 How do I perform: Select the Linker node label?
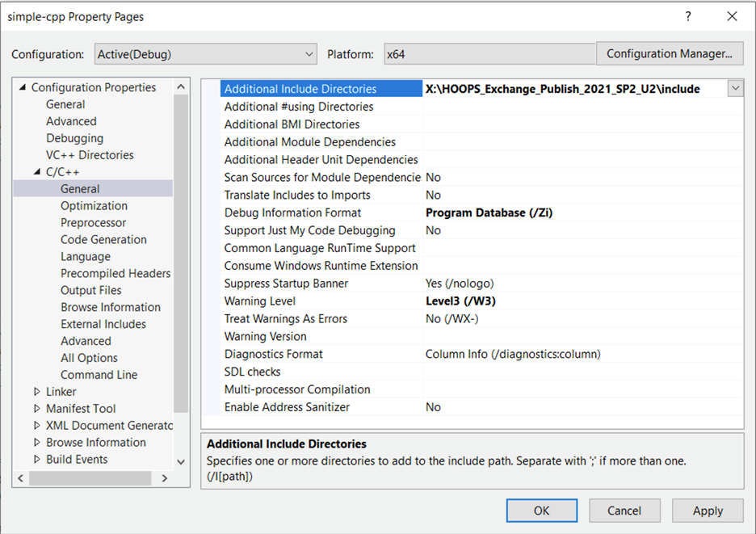point(61,392)
